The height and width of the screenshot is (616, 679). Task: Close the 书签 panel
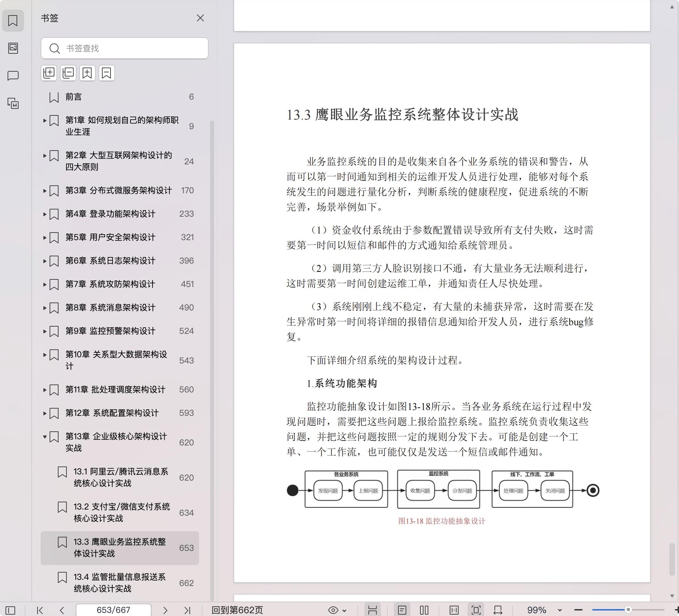pyautogui.click(x=200, y=18)
